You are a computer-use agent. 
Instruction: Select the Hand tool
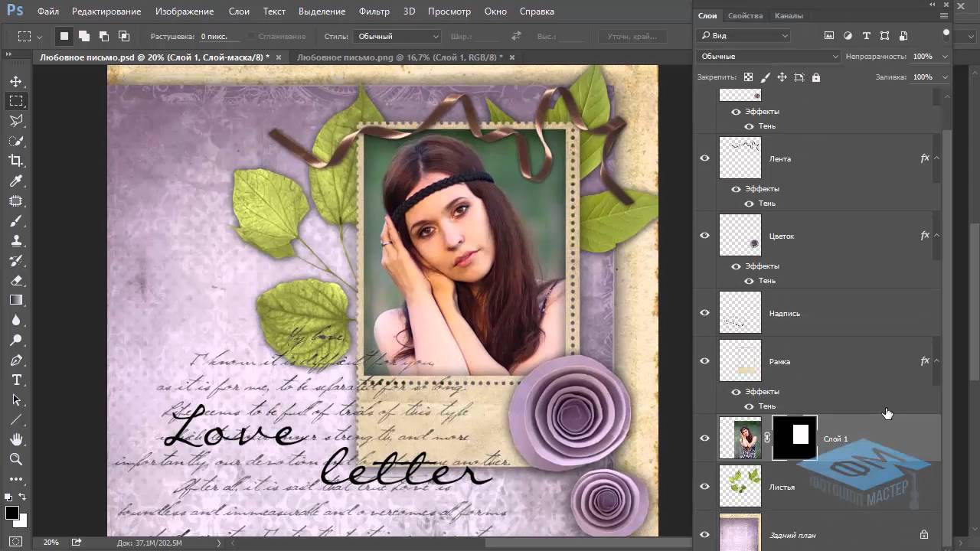(x=16, y=439)
